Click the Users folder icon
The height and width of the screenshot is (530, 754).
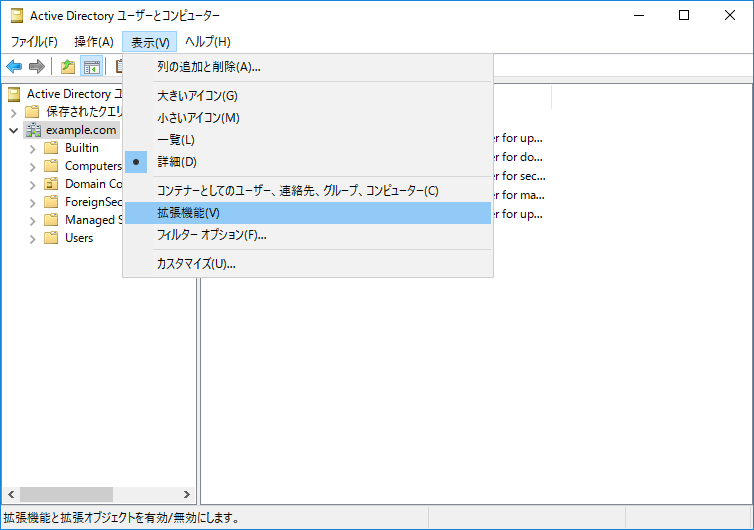(51, 238)
